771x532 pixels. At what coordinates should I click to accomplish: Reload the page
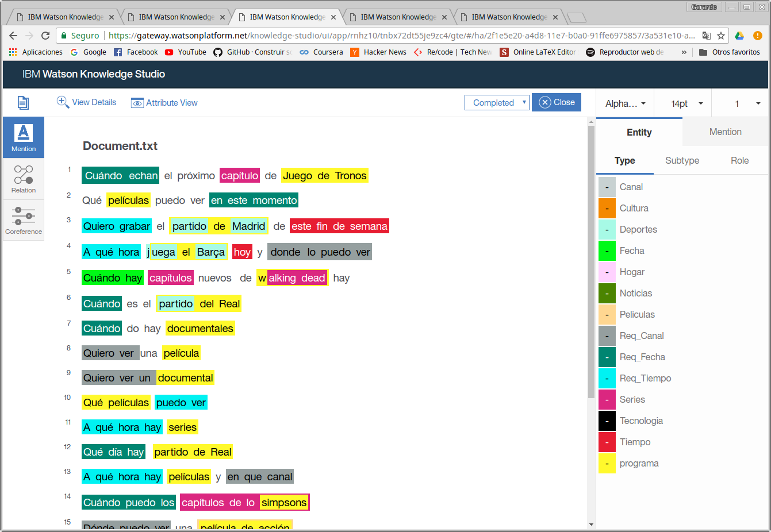click(45, 36)
